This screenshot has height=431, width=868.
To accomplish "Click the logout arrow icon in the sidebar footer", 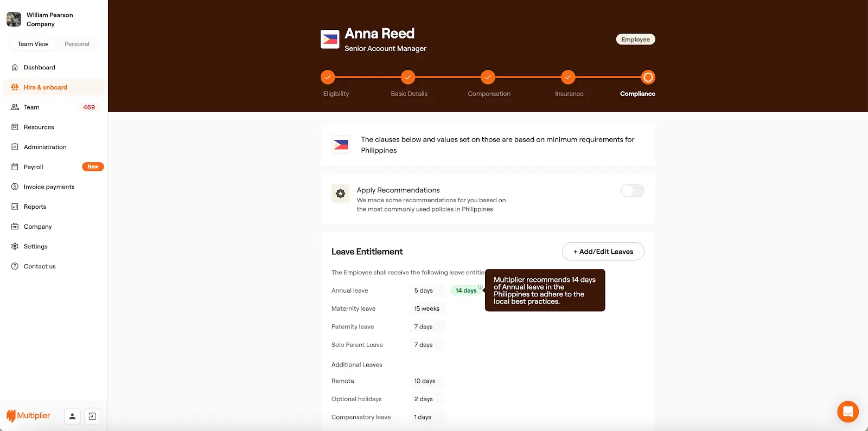I will point(92,416).
